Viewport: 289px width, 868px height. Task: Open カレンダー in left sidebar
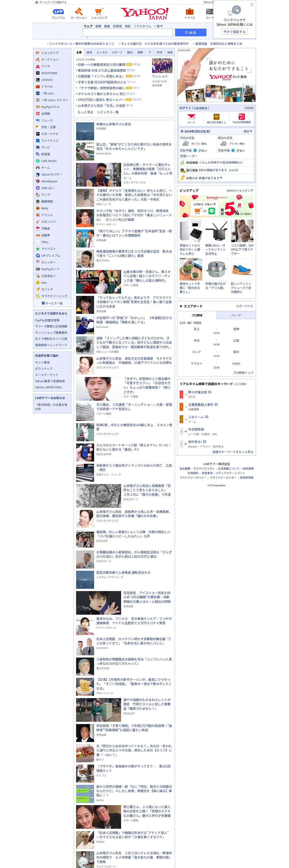(x=48, y=262)
